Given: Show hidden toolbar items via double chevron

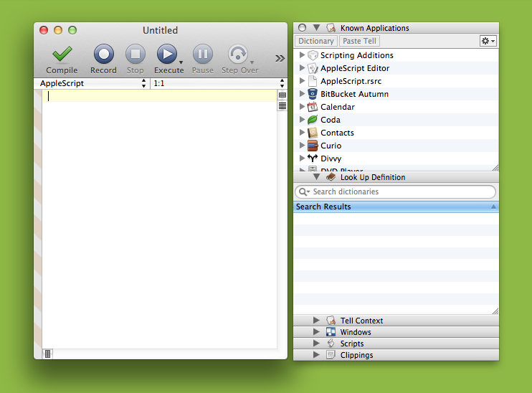Looking at the screenshot, I should coord(280,58).
